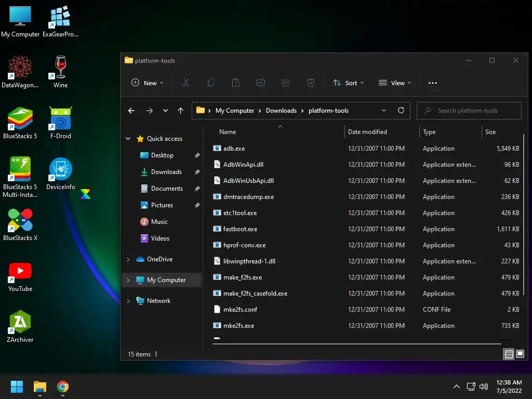Switch to details view layout icon
This screenshot has width=532, height=399.
509,354
